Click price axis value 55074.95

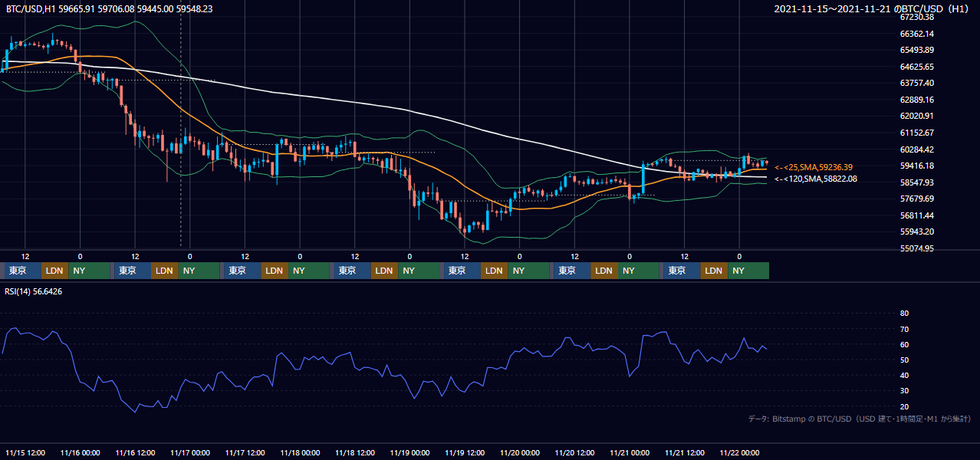[x=917, y=248]
